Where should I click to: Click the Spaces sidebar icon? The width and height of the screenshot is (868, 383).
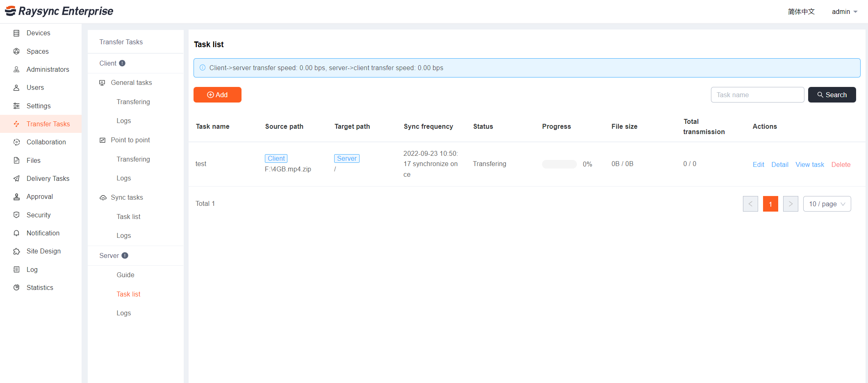(x=16, y=51)
